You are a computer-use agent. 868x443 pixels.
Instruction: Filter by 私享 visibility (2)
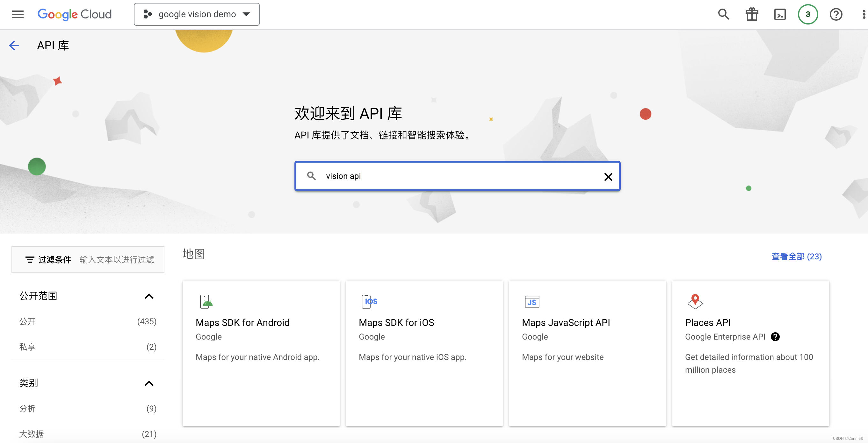point(28,347)
